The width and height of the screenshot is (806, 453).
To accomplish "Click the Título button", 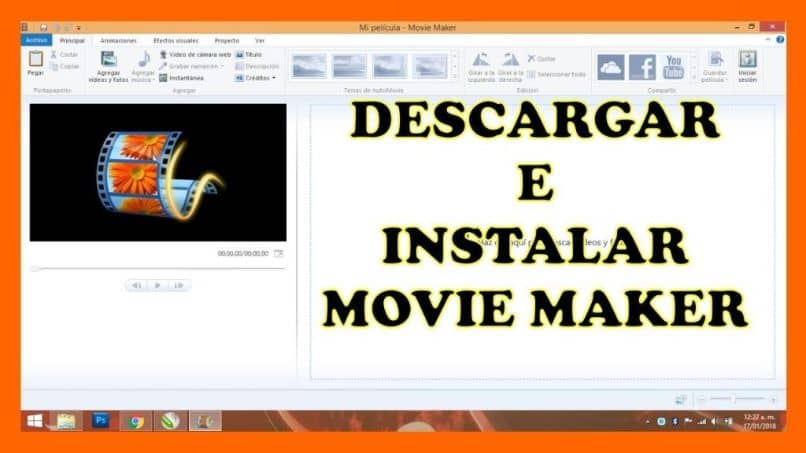I will [249, 55].
